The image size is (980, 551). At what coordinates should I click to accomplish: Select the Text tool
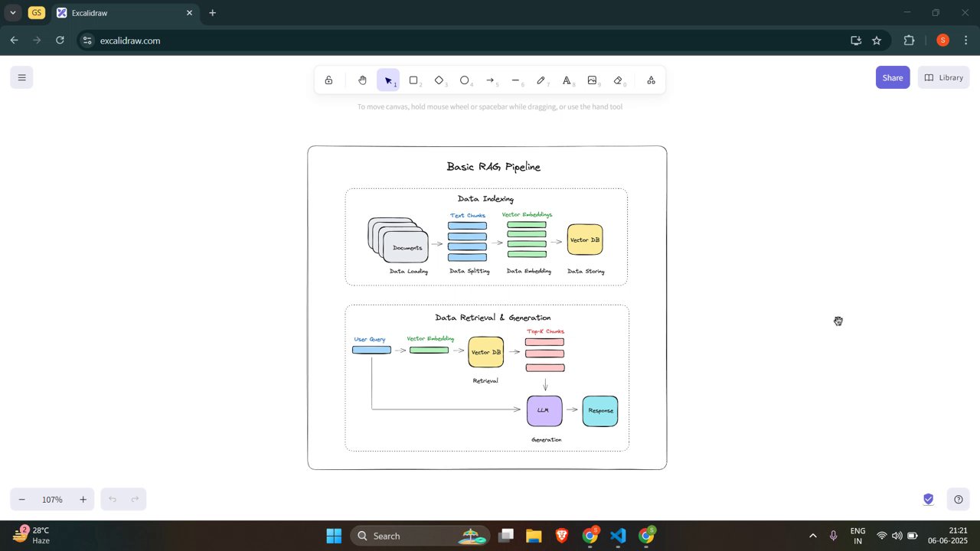click(567, 80)
